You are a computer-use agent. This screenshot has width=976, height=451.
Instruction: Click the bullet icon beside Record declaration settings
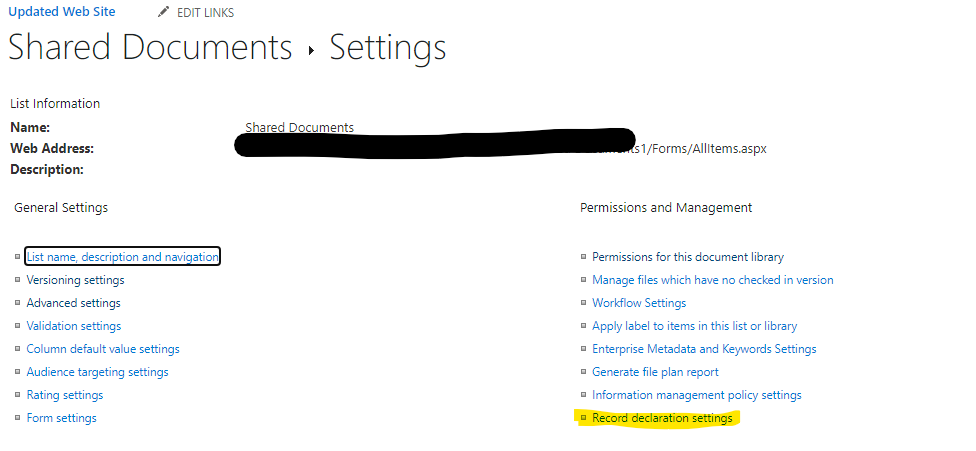point(583,418)
